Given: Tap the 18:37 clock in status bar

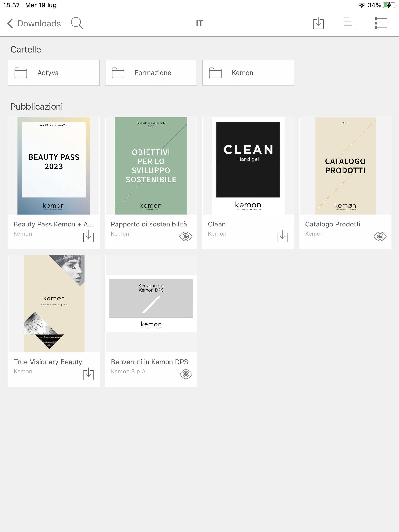Looking at the screenshot, I should [11, 5].
